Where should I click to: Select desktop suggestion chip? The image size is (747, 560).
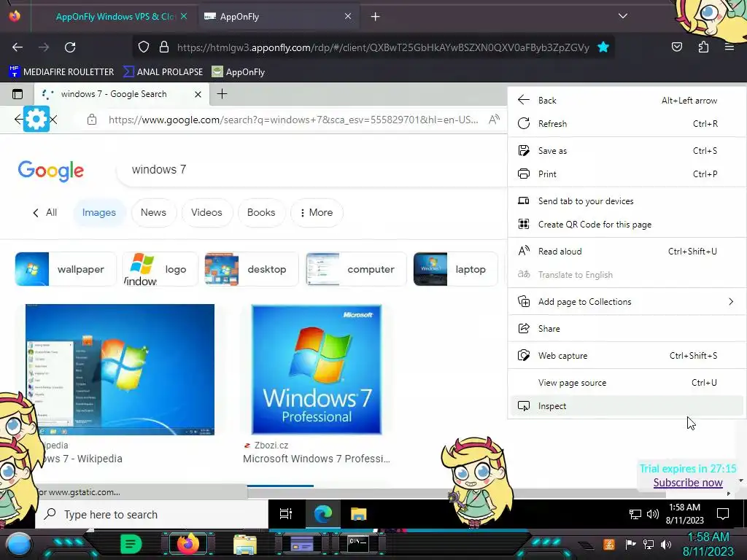pyautogui.click(x=251, y=269)
